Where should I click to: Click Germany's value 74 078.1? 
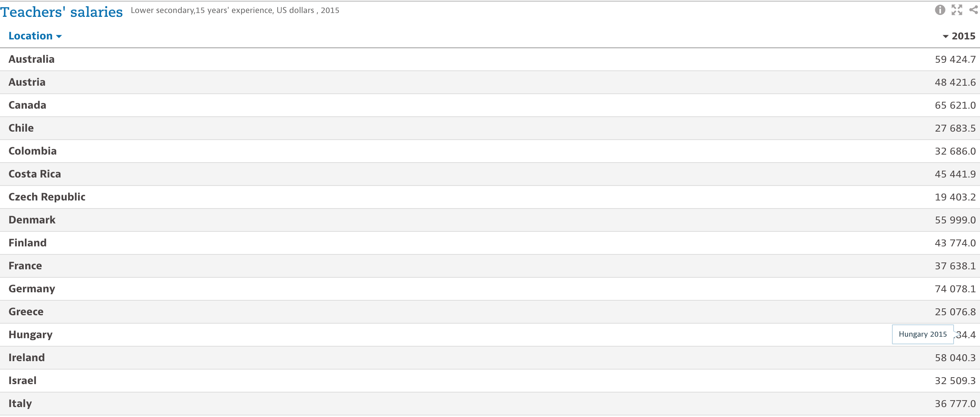955,289
